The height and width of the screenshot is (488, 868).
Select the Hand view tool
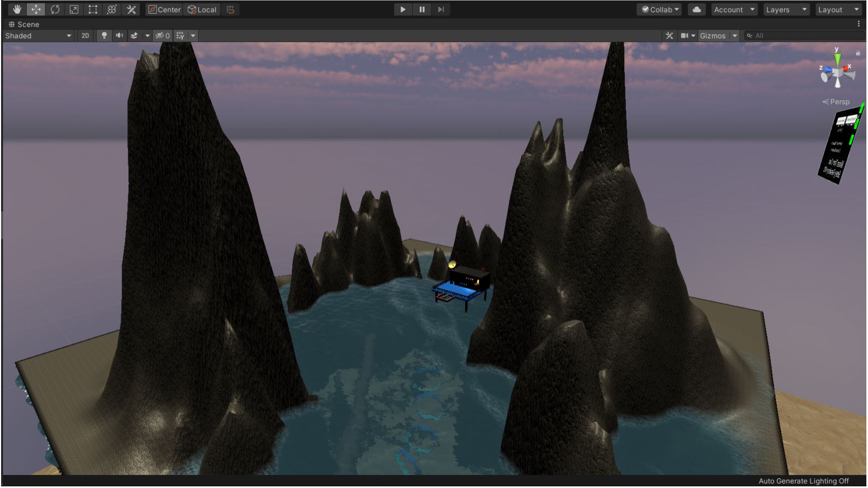click(x=17, y=9)
